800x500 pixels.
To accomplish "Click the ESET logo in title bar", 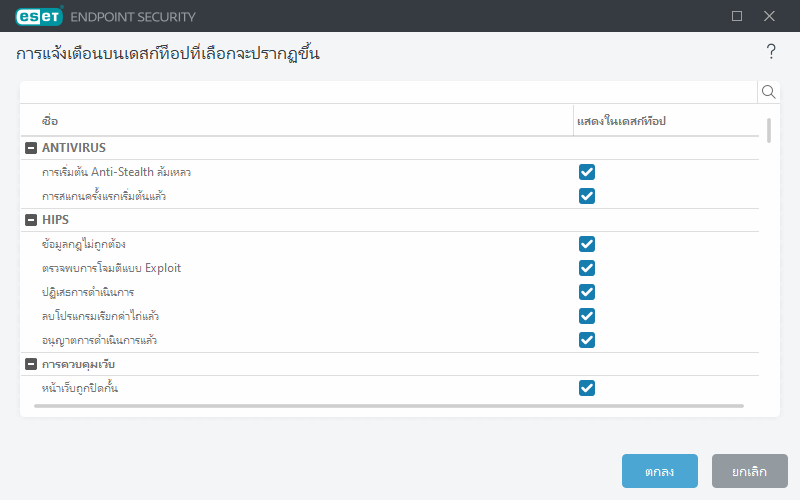I will click(x=39, y=16).
